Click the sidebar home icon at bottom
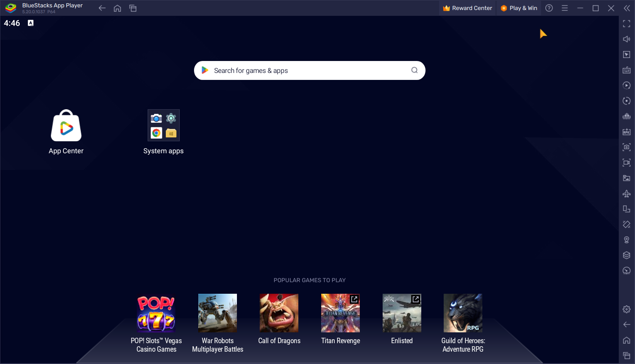Image resolution: width=635 pixels, height=364 pixels. [x=626, y=340]
